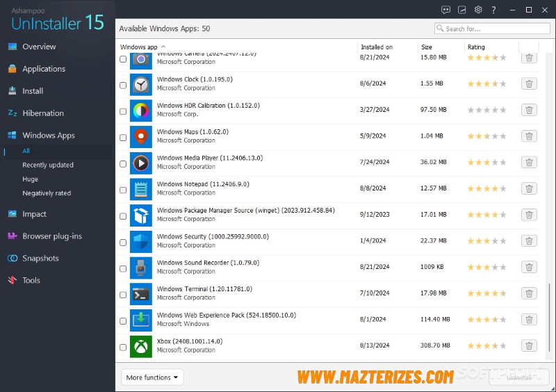Click the Windows Terminal app icon
556x392 pixels.
(141, 294)
